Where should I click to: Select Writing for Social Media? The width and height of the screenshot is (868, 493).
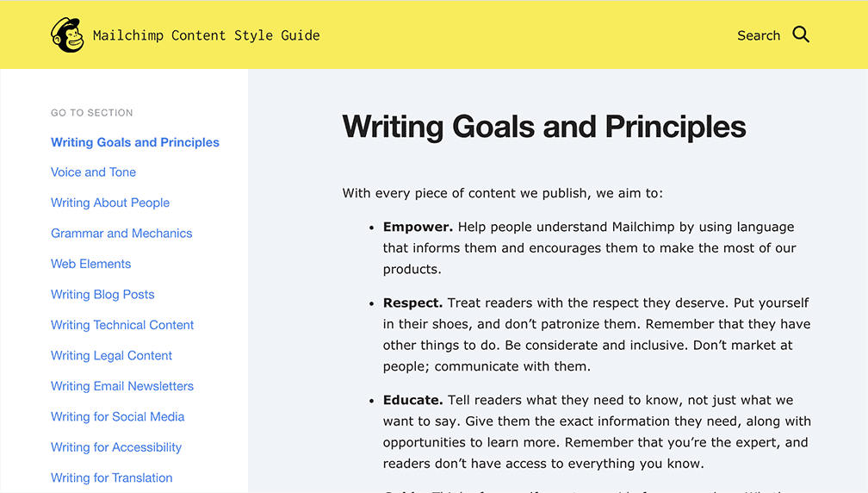tap(117, 416)
